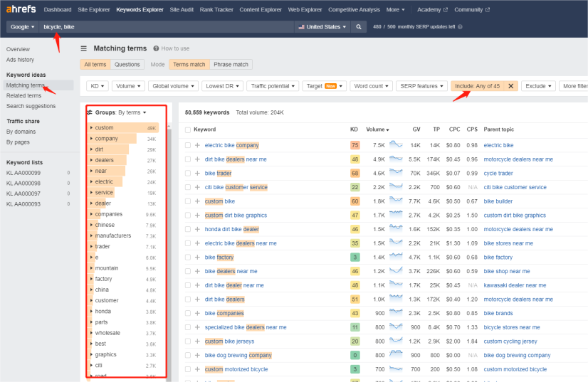Open the More menu in top navigation
The width and height of the screenshot is (588, 382).
tap(395, 10)
